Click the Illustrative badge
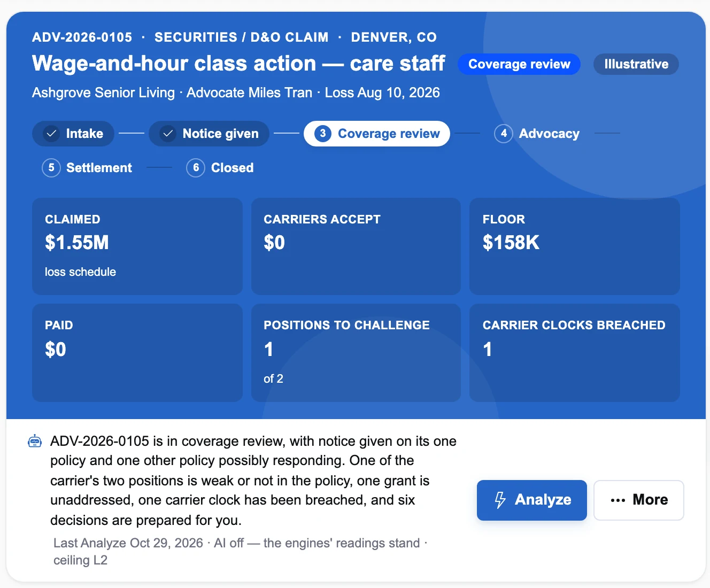Viewport: 710px width, 588px height. click(x=636, y=64)
